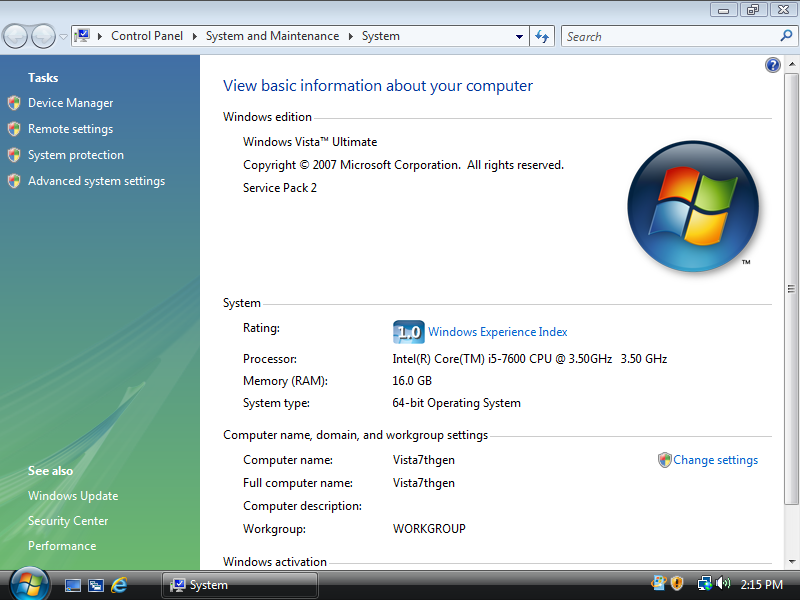This screenshot has width=800, height=600.
Task: Open Performance under See also
Action: pyautogui.click(x=62, y=546)
